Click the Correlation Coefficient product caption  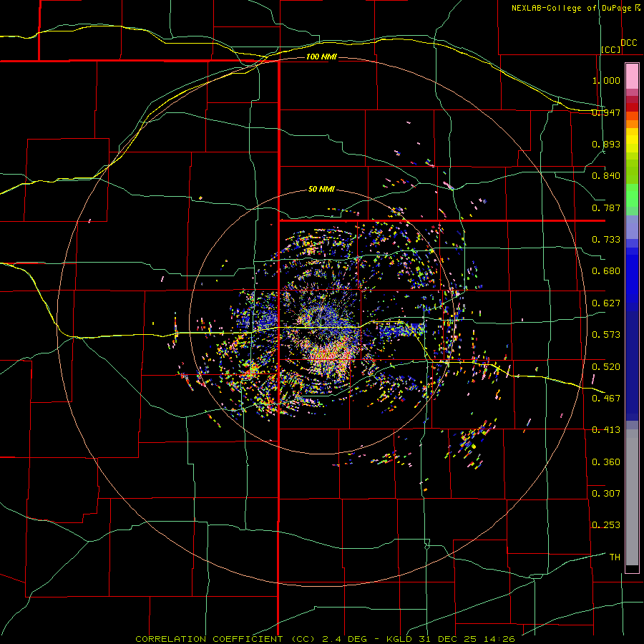326,639
